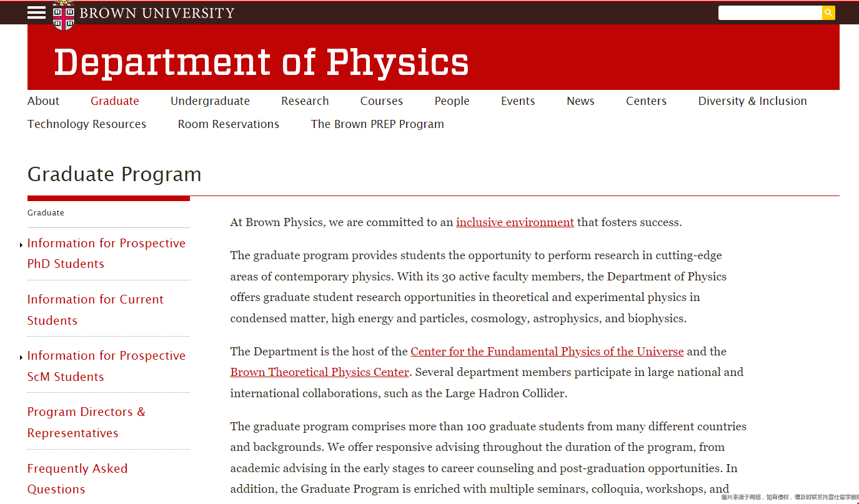This screenshot has width=859, height=504.
Task: Expand arrow beside Prospective PhD Students
Action: pyautogui.click(x=21, y=245)
